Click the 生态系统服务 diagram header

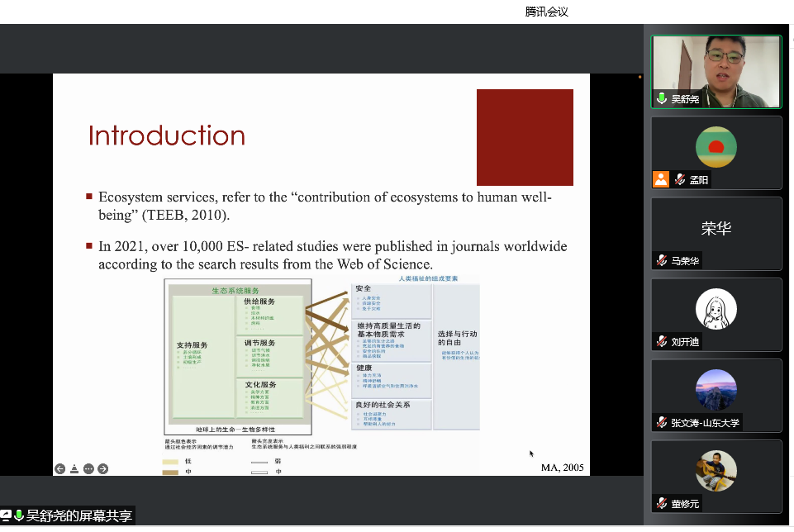coord(235,291)
